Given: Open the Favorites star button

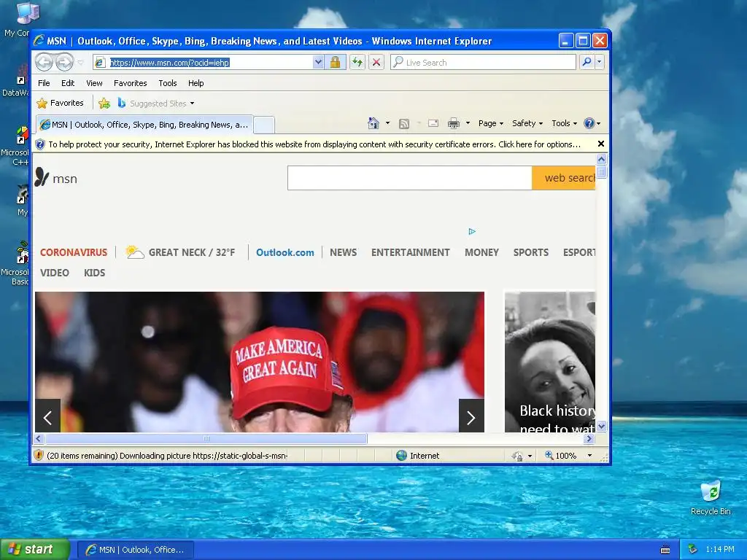Looking at the screenshot, I should coord(60,103).
